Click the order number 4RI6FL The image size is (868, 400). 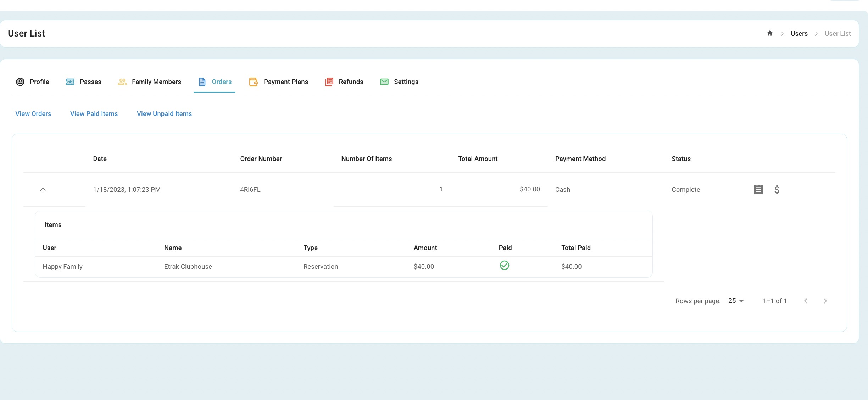(250, 190)
